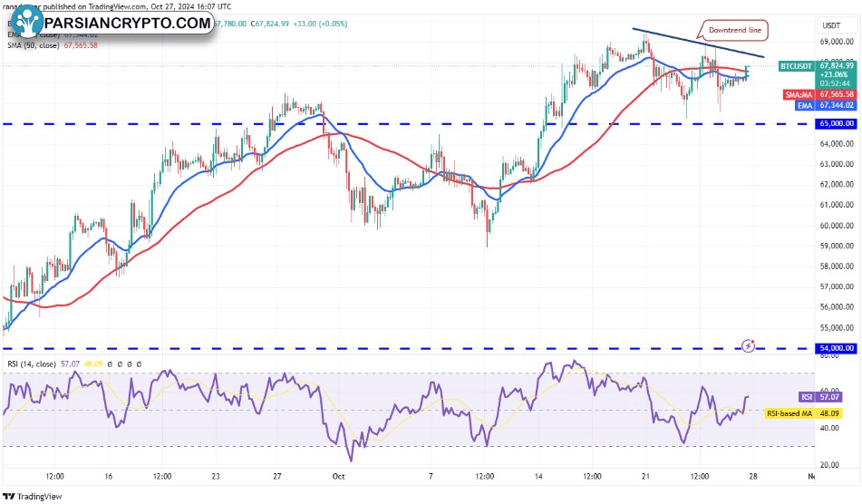
Task: Click the 21 date label on time axis
Action: [645, 477]
